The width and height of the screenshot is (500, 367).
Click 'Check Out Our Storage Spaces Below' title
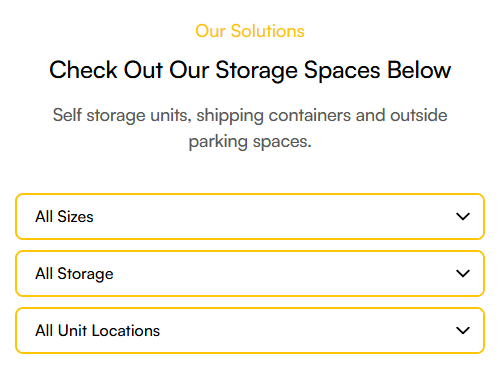pos(250,70)
